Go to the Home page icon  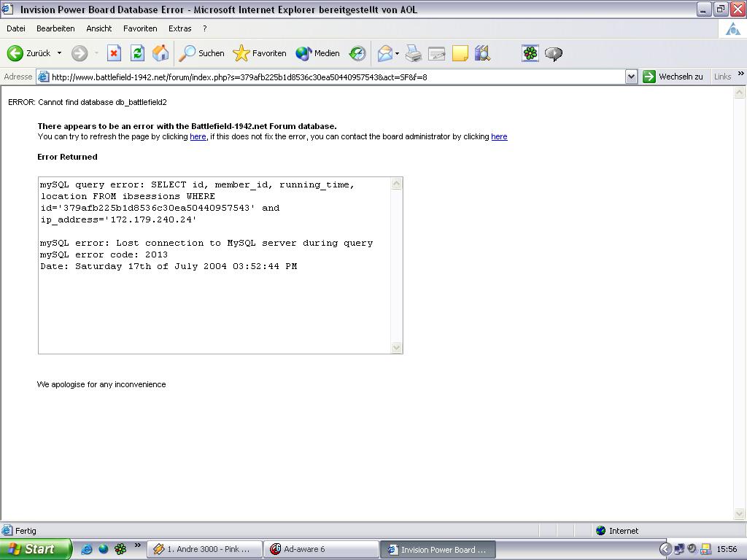pyautogui.click(x=160, y=53)
